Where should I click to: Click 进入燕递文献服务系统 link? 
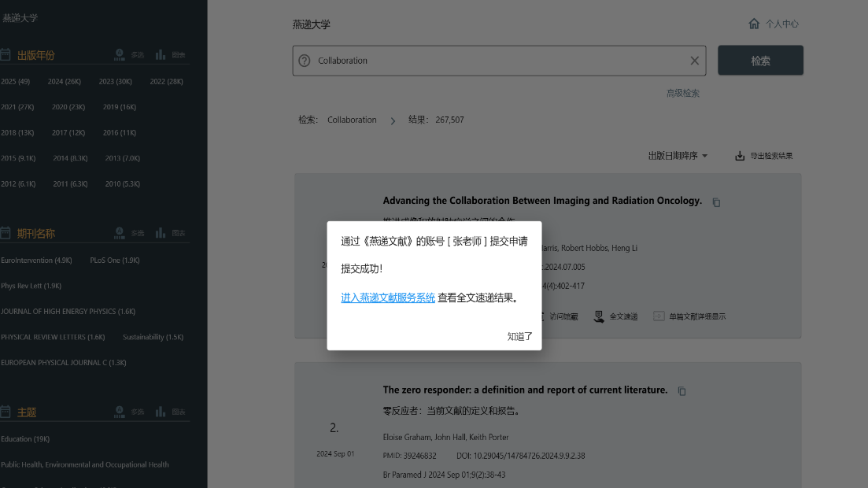click(x=387, y=298)
